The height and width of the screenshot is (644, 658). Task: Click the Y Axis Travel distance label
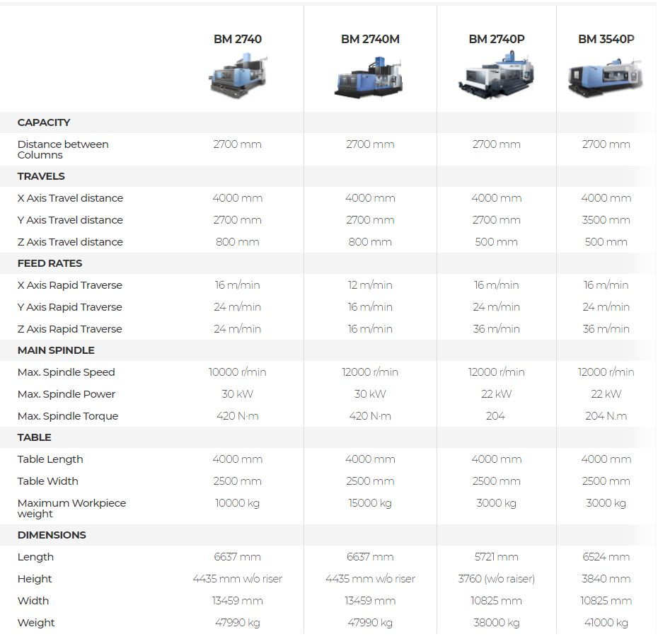(70, 220)
